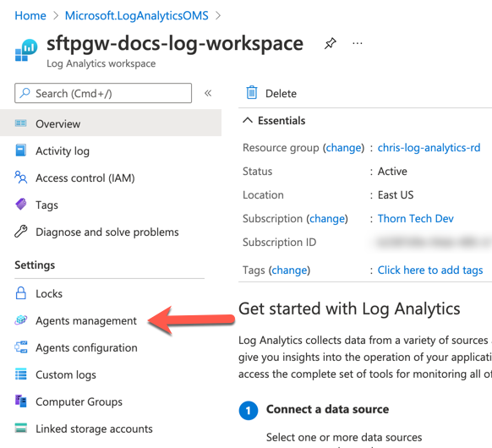Open Tags menu item
The height and width of the screenshot is (448, 492).
[46, 205]
